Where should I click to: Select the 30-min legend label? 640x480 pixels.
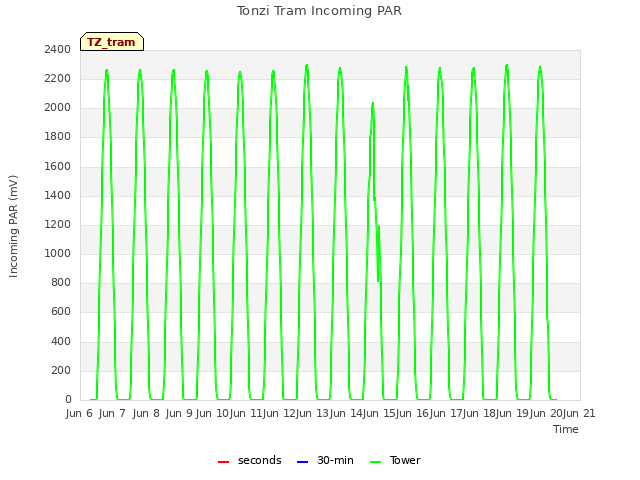click(x=335, y=460)
